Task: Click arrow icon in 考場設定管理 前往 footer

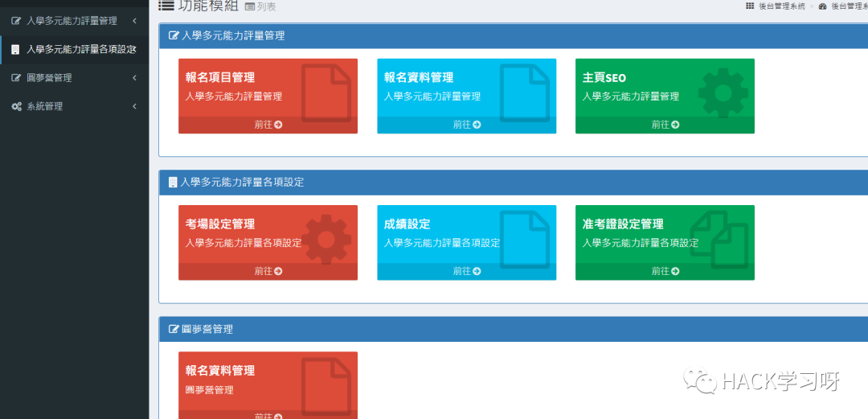Action: pos(278,272)
